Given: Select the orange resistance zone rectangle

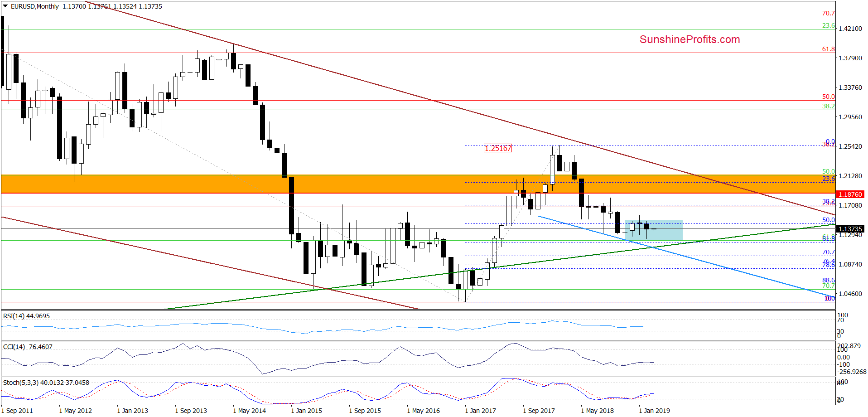Looking at the screenshot, I should point(417,184).
